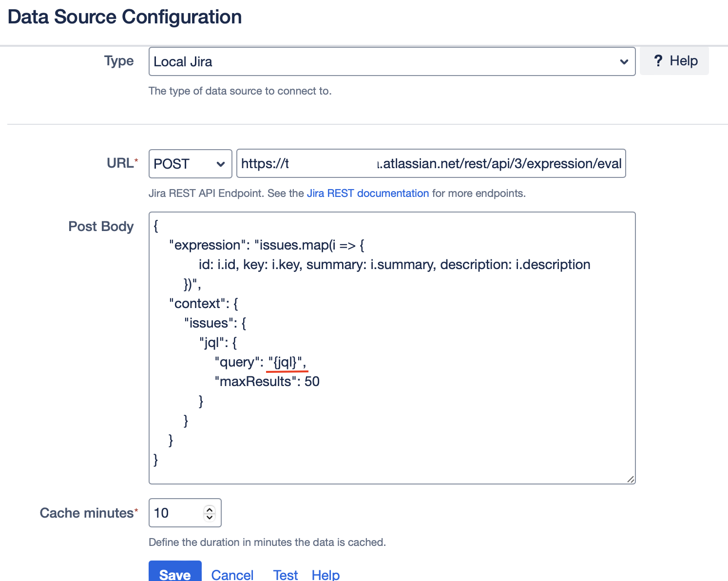Click the Post Body resize grip
The height and width of the screenshot is (581, 728).
pyautogui.click(x=631, y=479)
